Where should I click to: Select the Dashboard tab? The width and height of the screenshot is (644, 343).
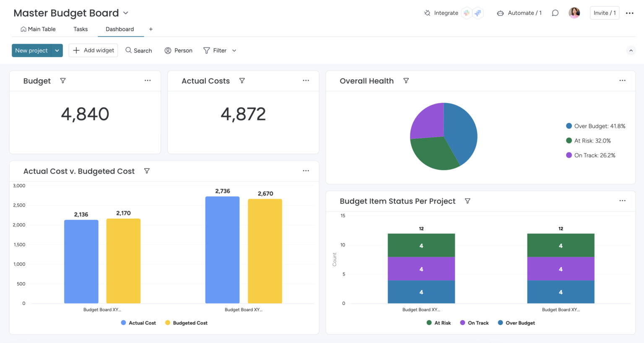click(120, 29)
